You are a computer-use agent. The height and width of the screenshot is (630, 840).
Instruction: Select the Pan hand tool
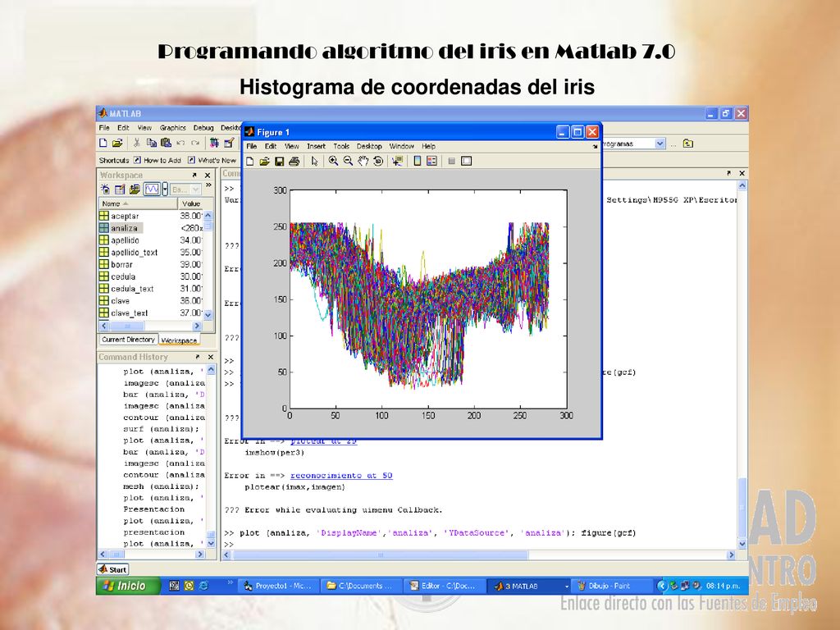(363, 161)
